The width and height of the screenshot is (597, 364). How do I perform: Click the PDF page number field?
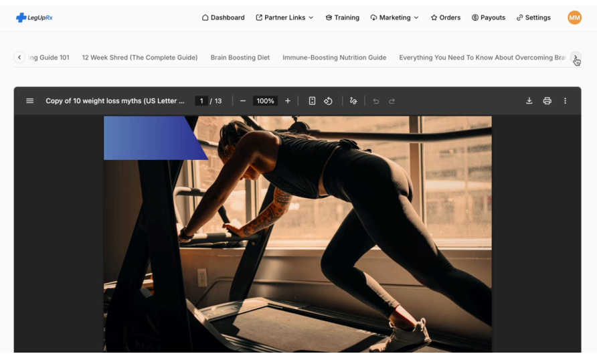click(x=201, y=101)
